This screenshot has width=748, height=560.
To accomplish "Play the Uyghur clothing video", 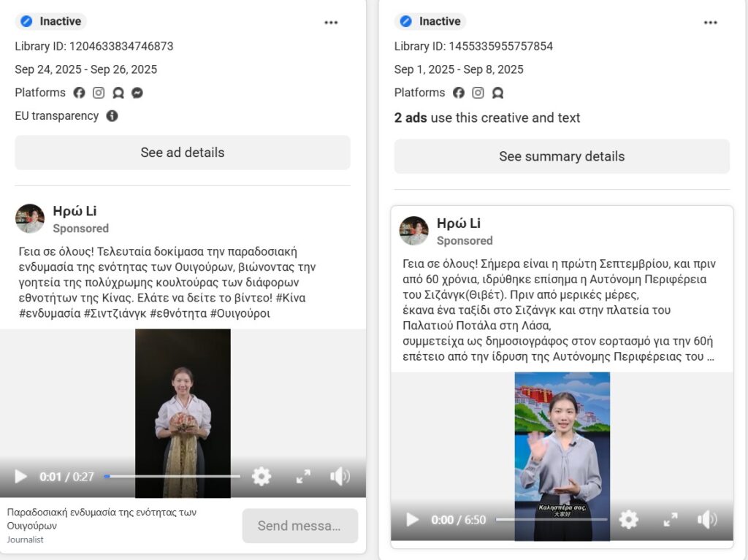I will [21, 477].
